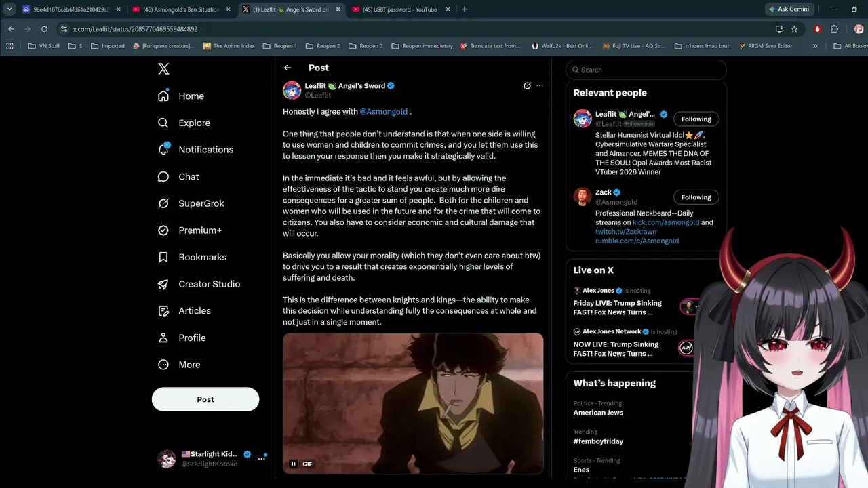Pause the GIF using the pause control
Viewport: 868px width, 488px height.
[x=293, y=464]
